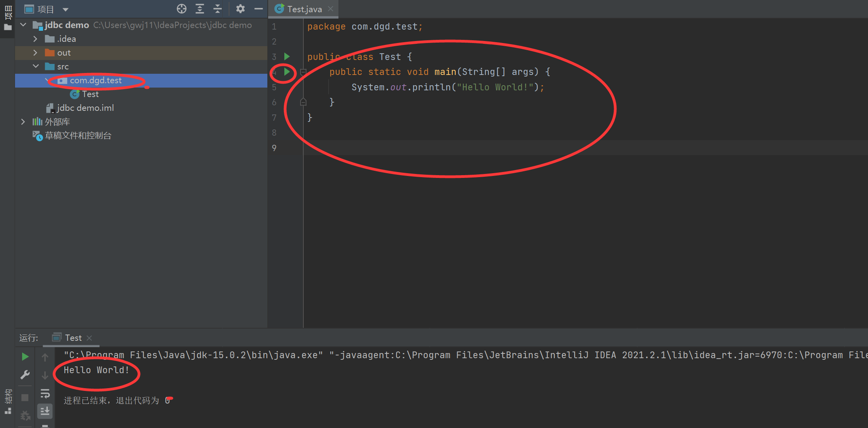Click the expand all icon in project toolbar
The height and width of the screenshot is (428, 868).
[x=200, y=9]
